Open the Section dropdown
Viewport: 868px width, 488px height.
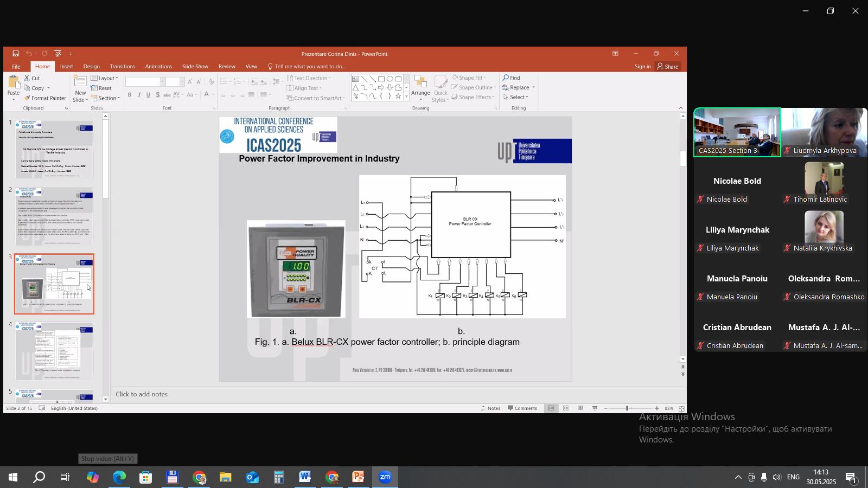coord(105,98)
